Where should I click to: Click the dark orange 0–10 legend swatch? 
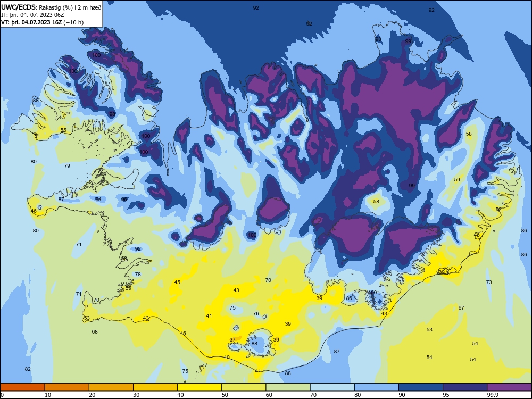(22, 387)
